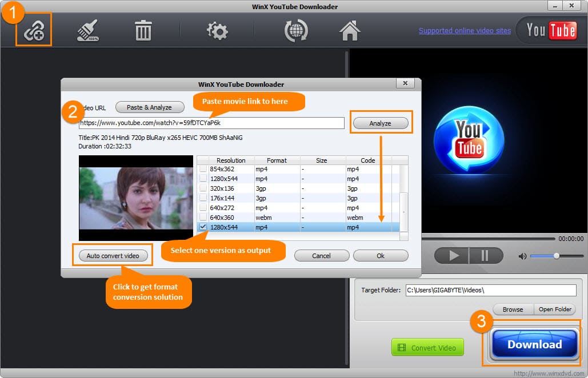This screenshot has width=588, height=378.
Task: Click the "00:00:00" playback time
Action: [x=571, y=239]
